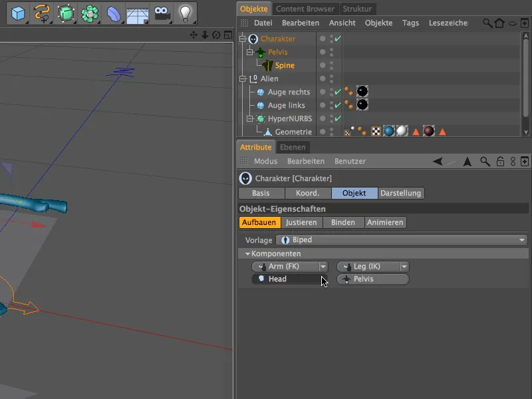Switch to the Ebenen tab
This screenshot has height=399, width=532.
click(293, 147)
